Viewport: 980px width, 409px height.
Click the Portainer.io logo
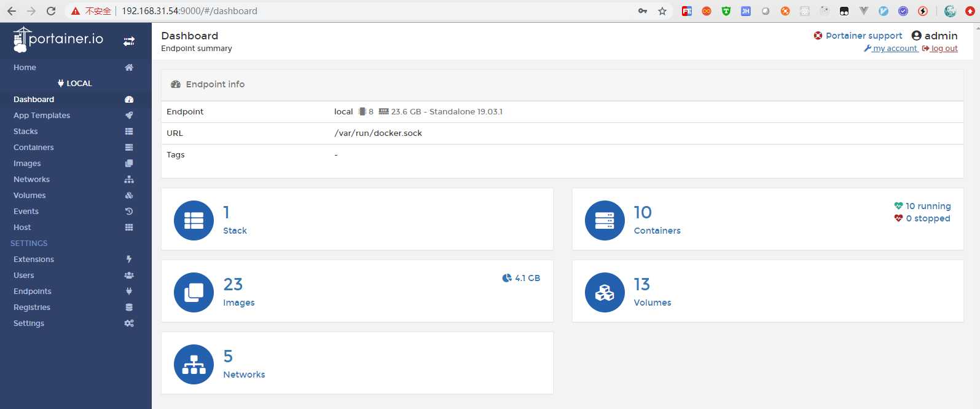(x=58, y=39)
